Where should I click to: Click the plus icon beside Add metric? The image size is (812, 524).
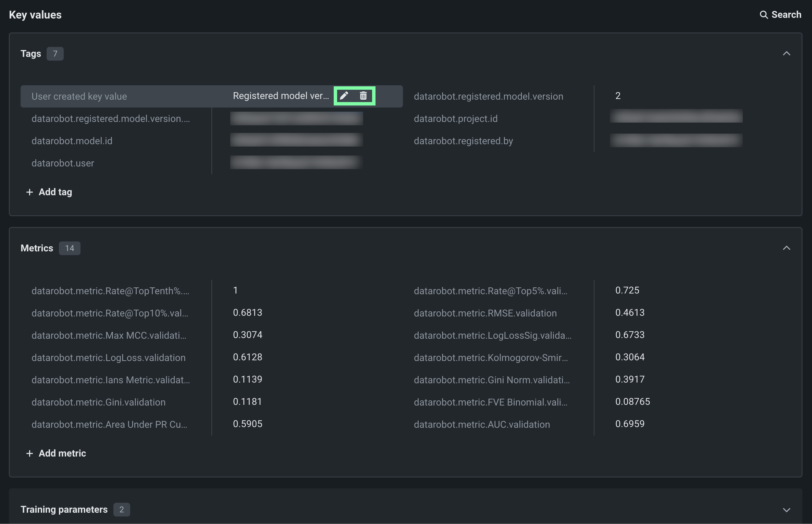[x=30, y=453]
